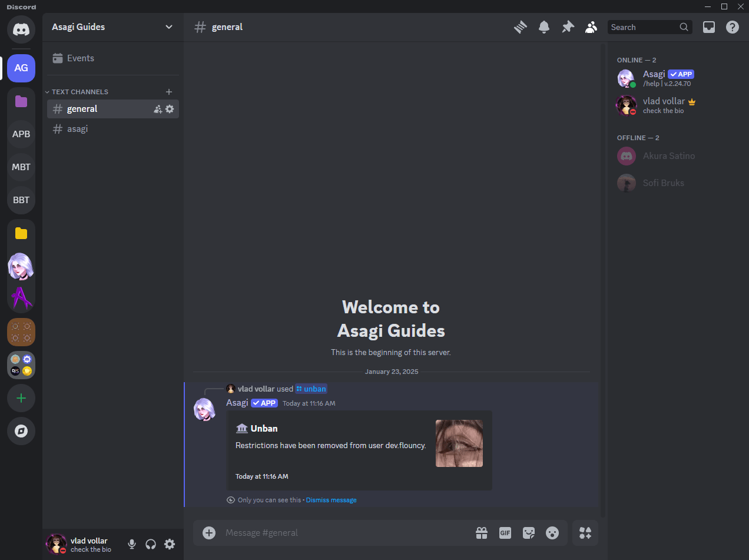Open the Events section
Image resolution: width=749 pixels, height=560 pixels.
[113, 58]
